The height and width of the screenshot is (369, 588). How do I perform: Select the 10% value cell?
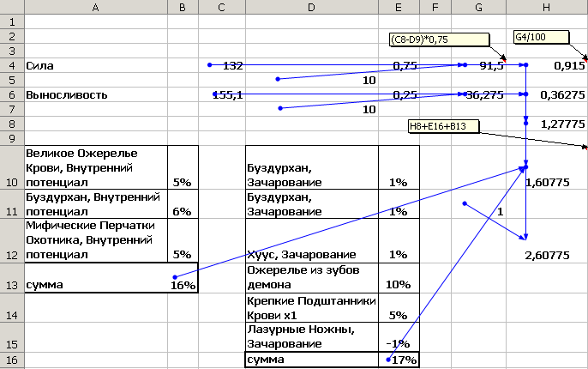point(399,278)
